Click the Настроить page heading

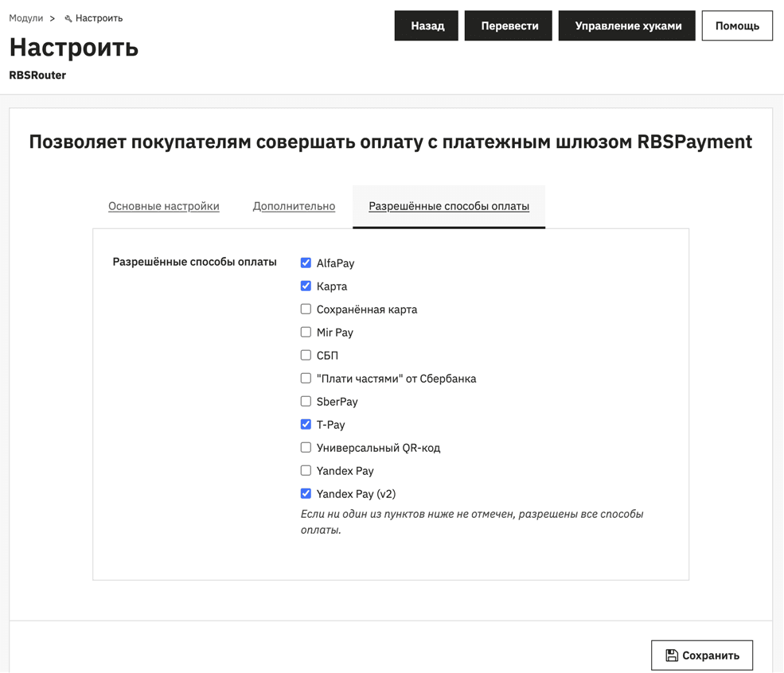(74, 48)
